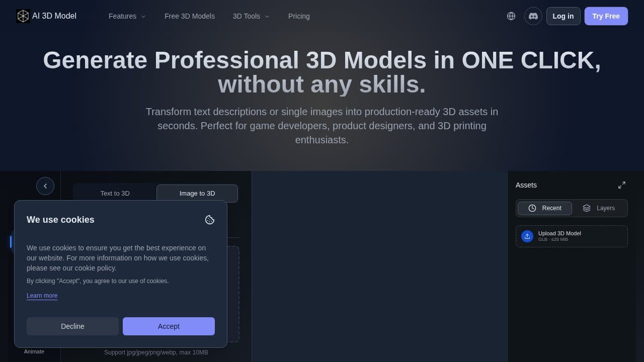Click the AI 3D Model brand name
The height and width of the screenshot is (362, 644).
(54, 16)
